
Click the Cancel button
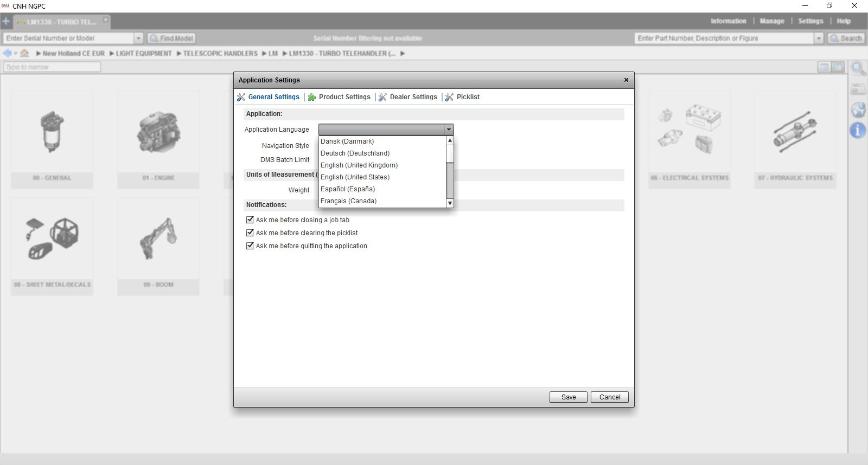pyautogui.click(x=610, y=397)
